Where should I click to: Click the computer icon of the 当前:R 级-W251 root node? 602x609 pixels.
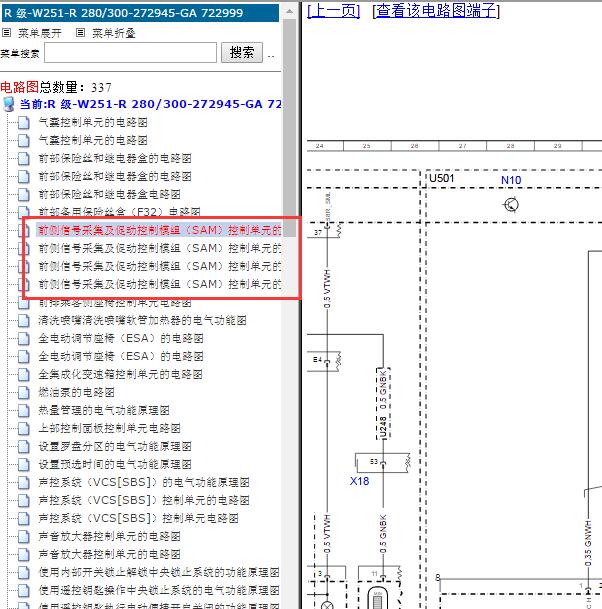[9, 104]
